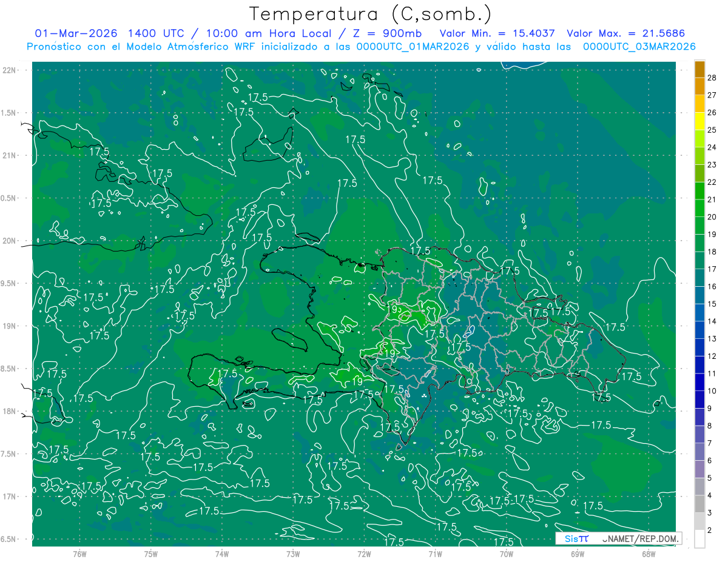
Task: Click the '23' color scale label
Action: tap(712, 165)
